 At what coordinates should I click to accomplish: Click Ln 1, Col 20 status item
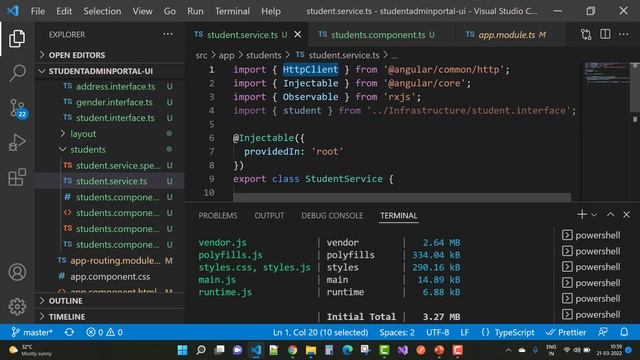pyautogui.click(x=320, y=332)
